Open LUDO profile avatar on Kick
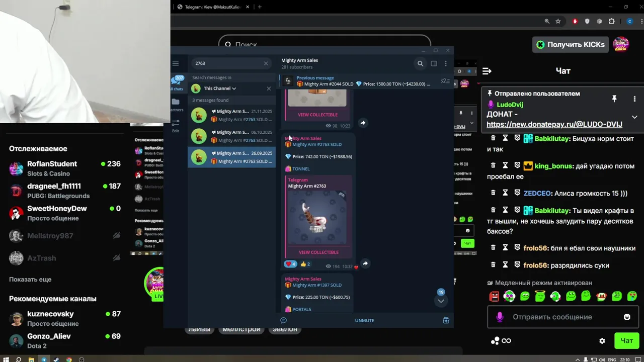Image resolution: width=644 pixels, height=362 pixels. pos(621,44)
